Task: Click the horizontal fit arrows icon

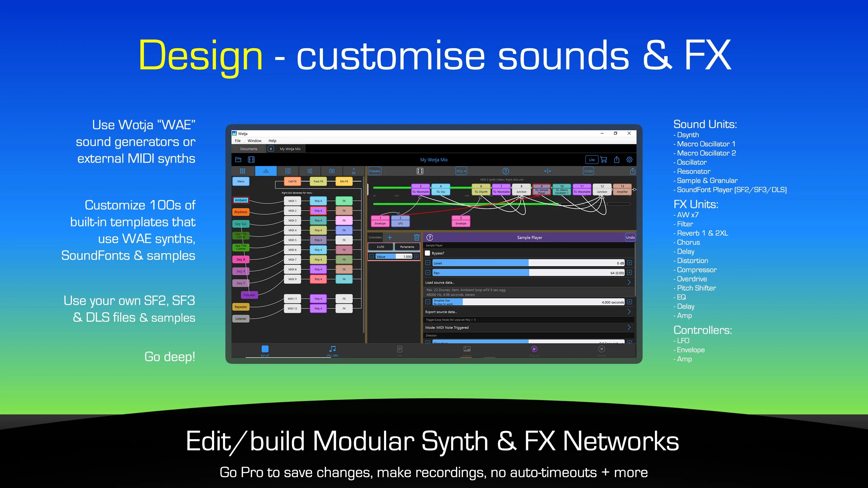Action: point(547,171)
